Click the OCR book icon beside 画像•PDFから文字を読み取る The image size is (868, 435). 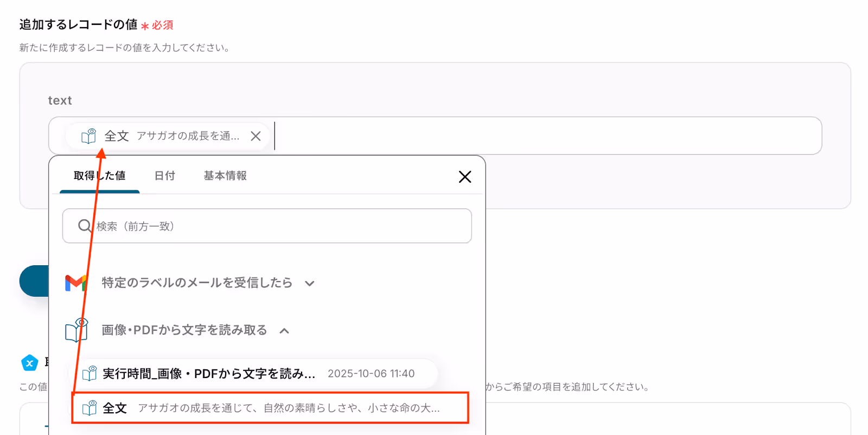point(76,330)
